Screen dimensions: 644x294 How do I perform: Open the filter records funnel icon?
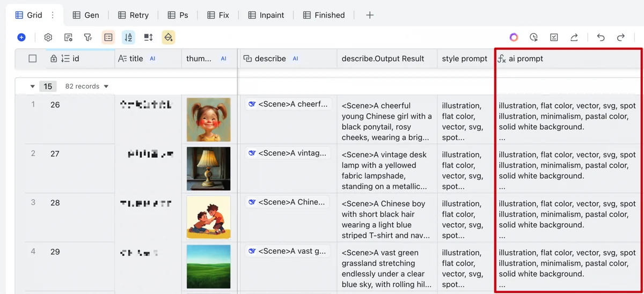click(88, 37)
